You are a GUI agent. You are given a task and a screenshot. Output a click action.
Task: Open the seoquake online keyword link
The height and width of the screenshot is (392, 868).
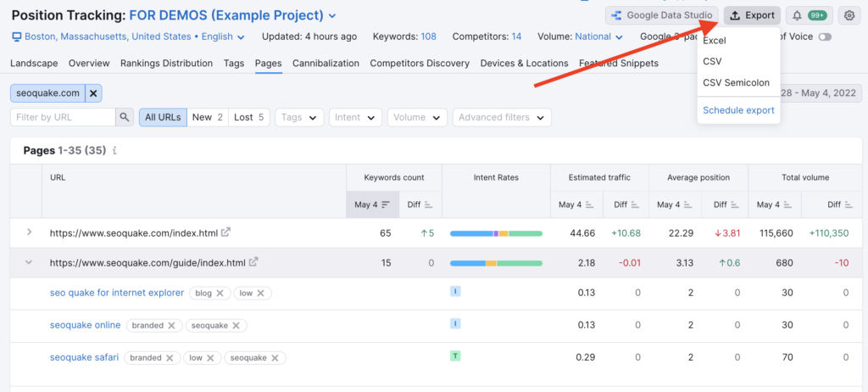(x=86, y=325)
